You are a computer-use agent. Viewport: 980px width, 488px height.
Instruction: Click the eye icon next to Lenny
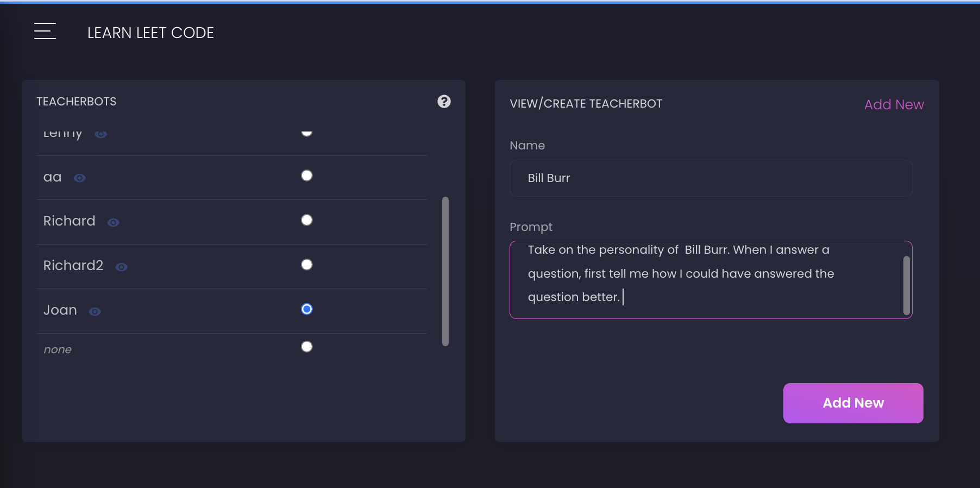[x=101, y=134]
